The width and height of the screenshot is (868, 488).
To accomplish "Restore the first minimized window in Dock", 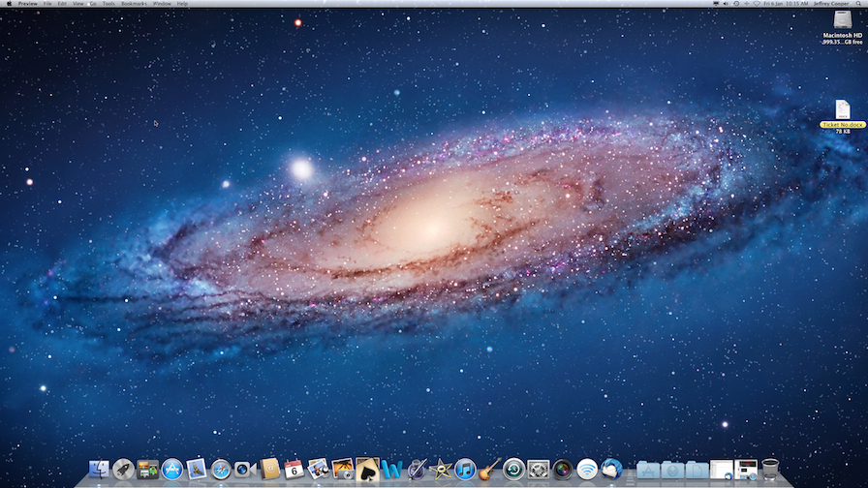I will (x=722, y=470).
